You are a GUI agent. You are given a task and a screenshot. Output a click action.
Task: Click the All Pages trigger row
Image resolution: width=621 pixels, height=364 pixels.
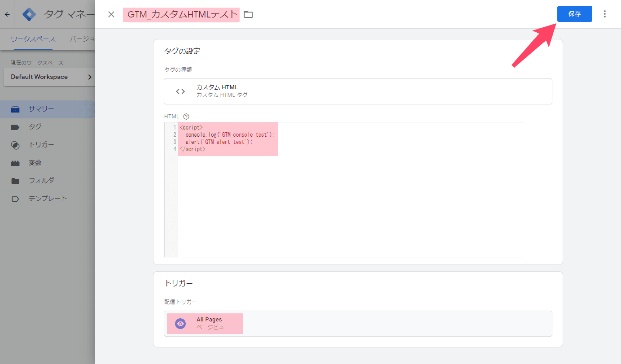[x=358, y=324]
